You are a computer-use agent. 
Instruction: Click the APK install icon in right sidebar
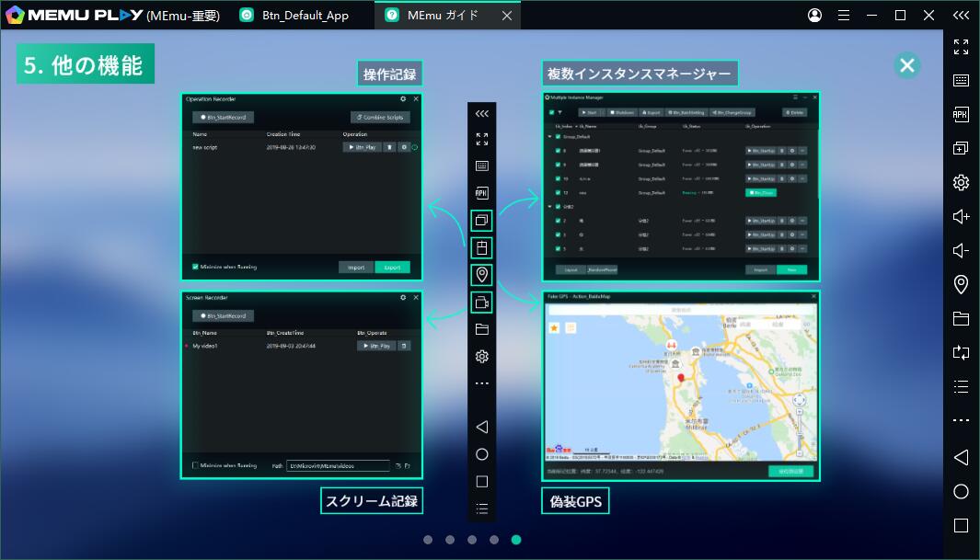[961, 115]
